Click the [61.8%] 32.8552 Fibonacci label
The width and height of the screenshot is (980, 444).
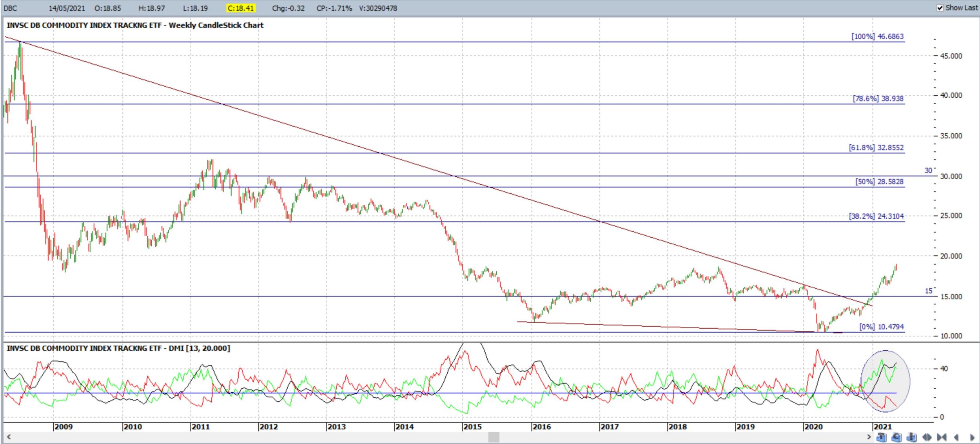[x=876, y=147]
